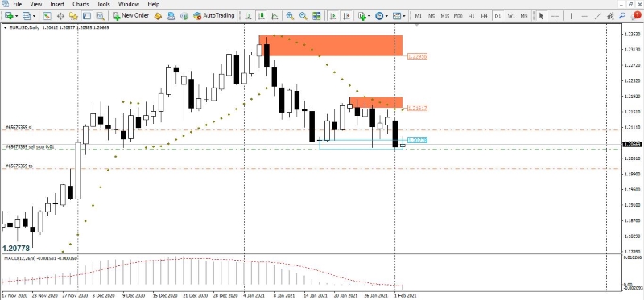Image resolution: width=644 pixels, height=300 pixels.
Task: Select the Cursor arrow tool
Action: [x=541, y=16]
